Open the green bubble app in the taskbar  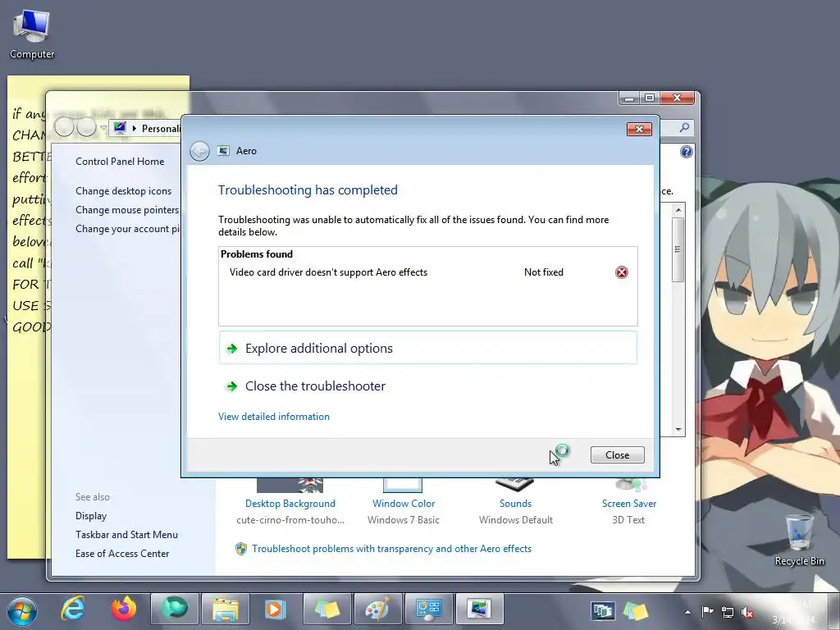175,609
